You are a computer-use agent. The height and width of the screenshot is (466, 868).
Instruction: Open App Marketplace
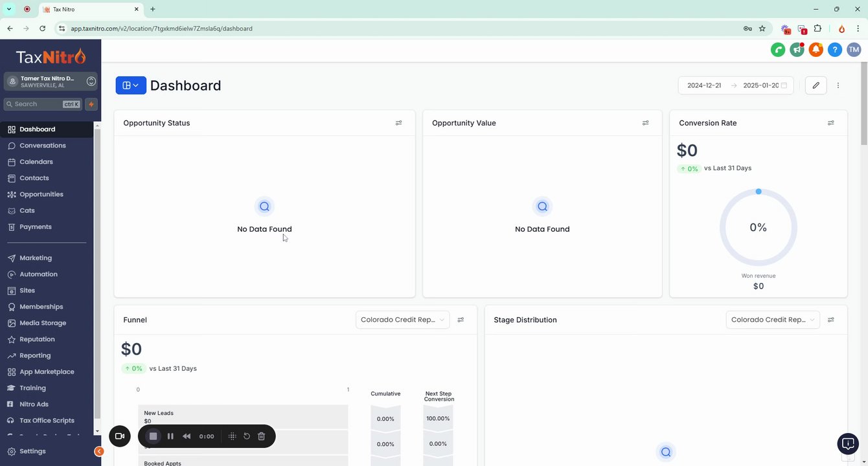[x=47, y=372]
